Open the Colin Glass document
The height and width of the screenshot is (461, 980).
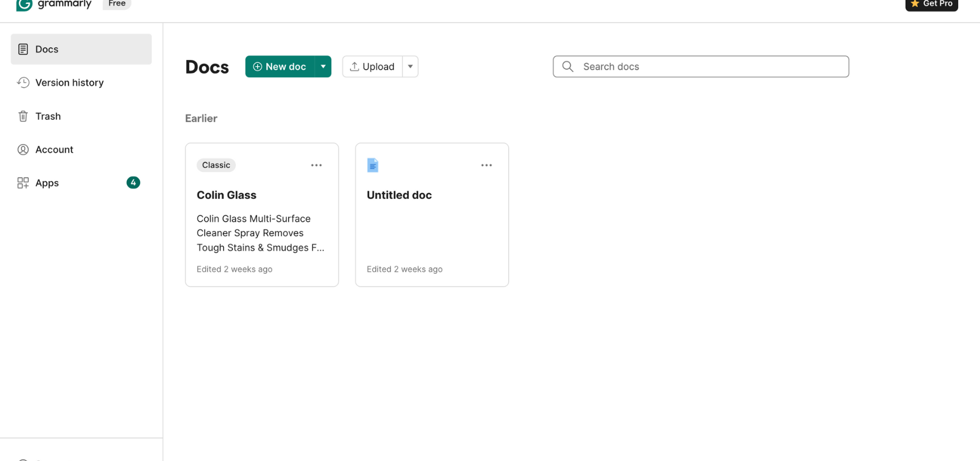tap(227, 195)
